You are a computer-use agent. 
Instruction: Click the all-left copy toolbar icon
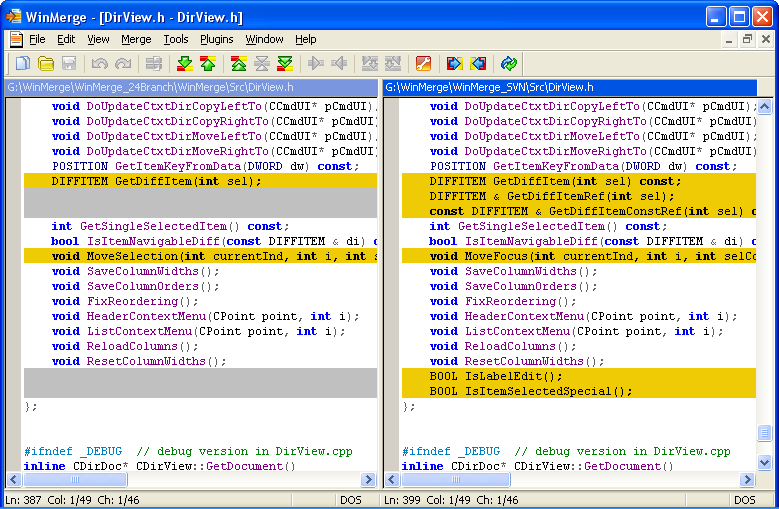478,64
